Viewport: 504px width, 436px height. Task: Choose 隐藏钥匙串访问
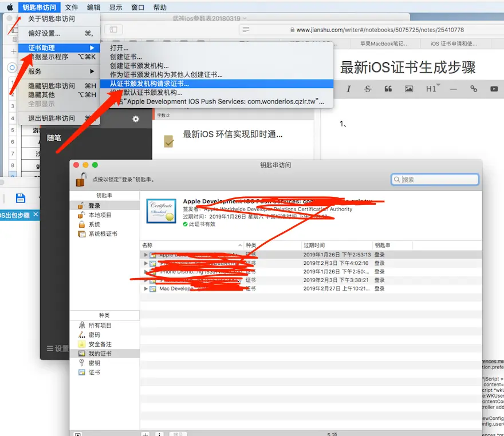(59, 86)
